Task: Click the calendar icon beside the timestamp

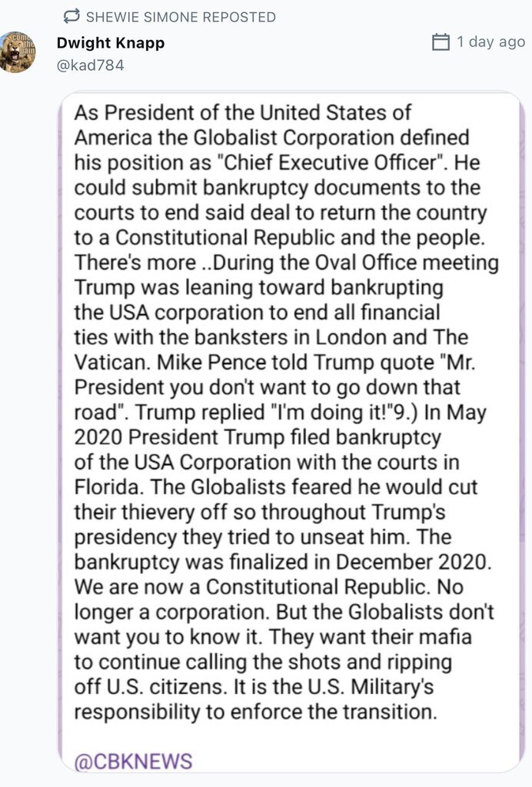Action: coord(441,42)
